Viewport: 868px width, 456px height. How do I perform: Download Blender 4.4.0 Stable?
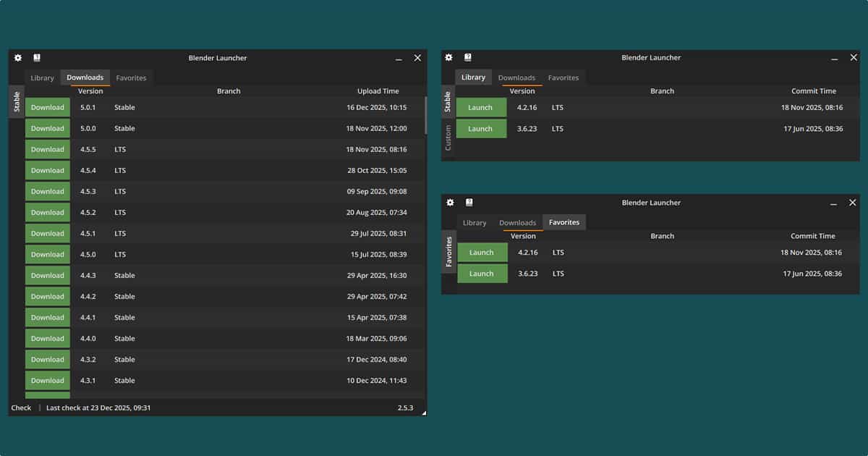pyautogui.click(x=48, y=339)
